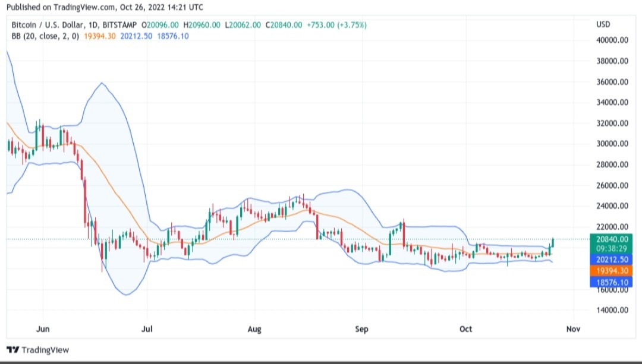Click the high price H20960.00
The width and height of the screenshot is (642, 364).
[x=202, y=25]
